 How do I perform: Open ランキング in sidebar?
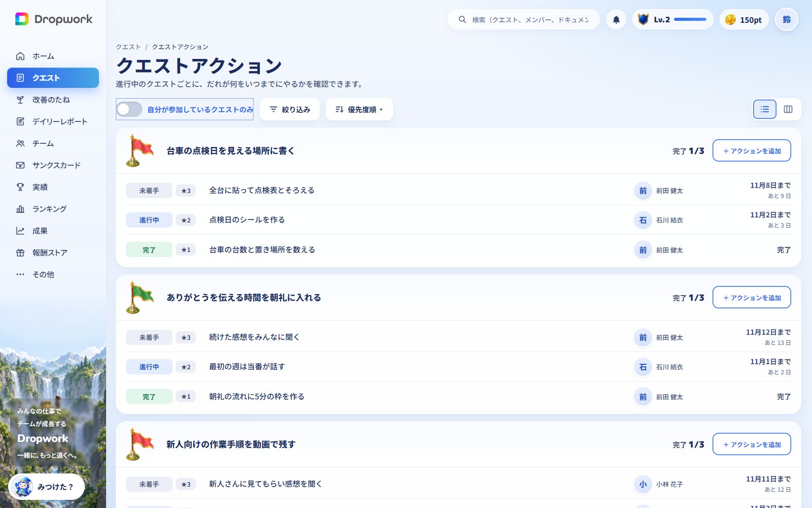pyautogui.click(x=53, y=209)
